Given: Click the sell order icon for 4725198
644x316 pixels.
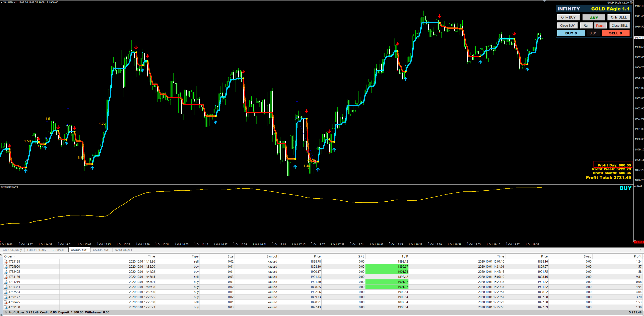Looking at the screenshot, I should [x=6, y=261].
